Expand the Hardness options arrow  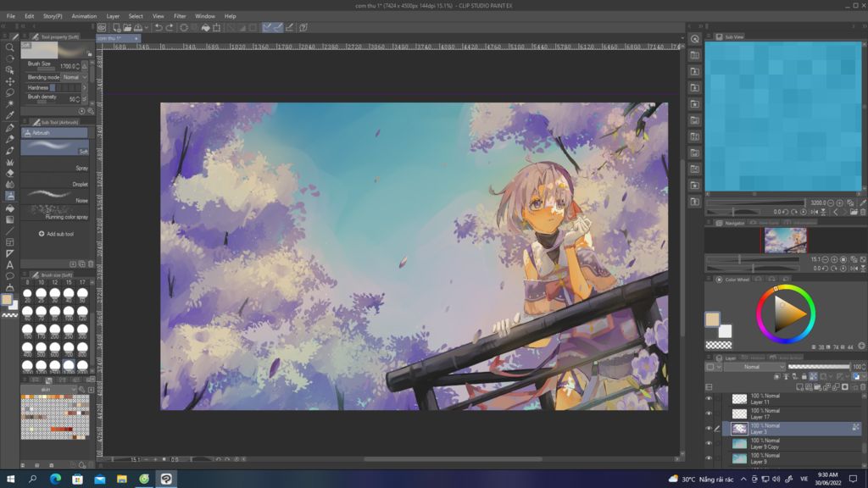point(85,87)
